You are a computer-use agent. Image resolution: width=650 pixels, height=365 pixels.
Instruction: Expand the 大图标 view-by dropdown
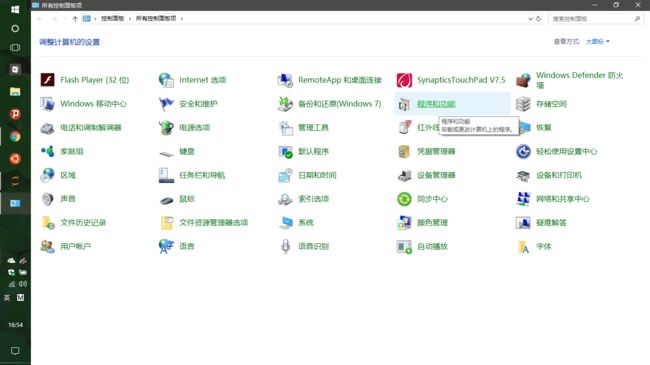point(597,41)
